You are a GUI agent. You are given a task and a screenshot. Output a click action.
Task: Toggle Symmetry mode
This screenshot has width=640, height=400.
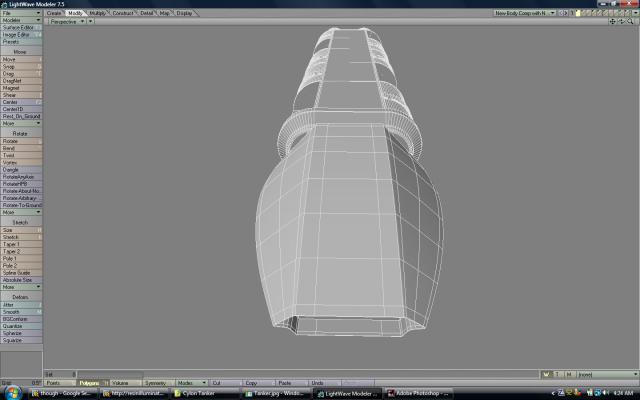coord(157,382)
